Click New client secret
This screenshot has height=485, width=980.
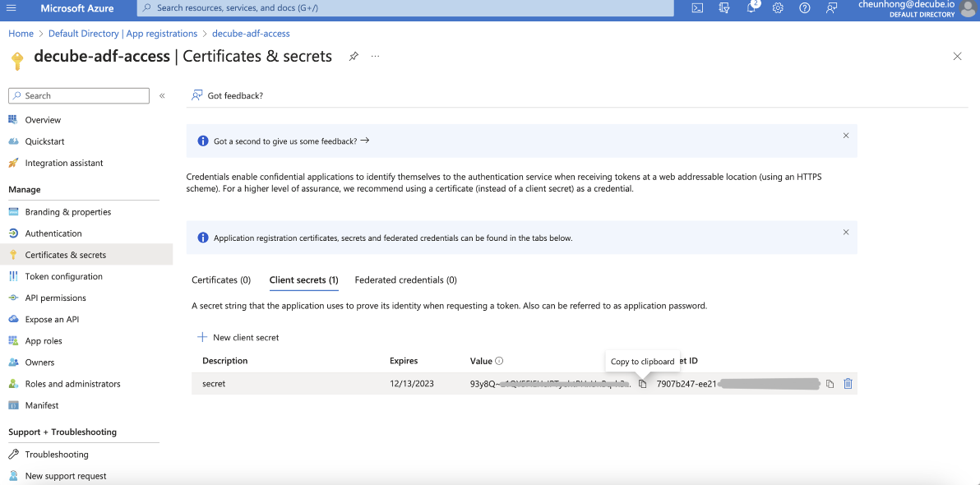238,338
